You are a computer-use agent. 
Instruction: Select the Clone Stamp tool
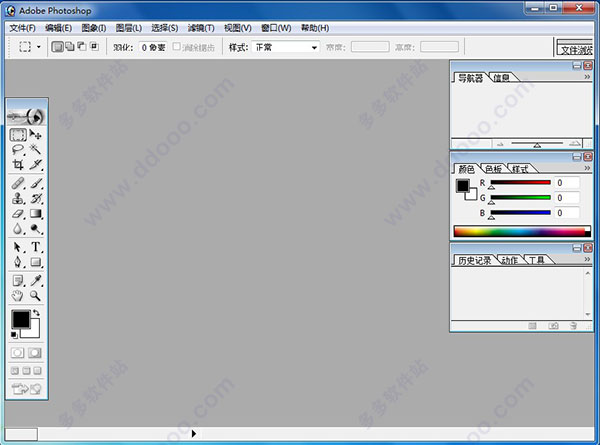(18, 199)
